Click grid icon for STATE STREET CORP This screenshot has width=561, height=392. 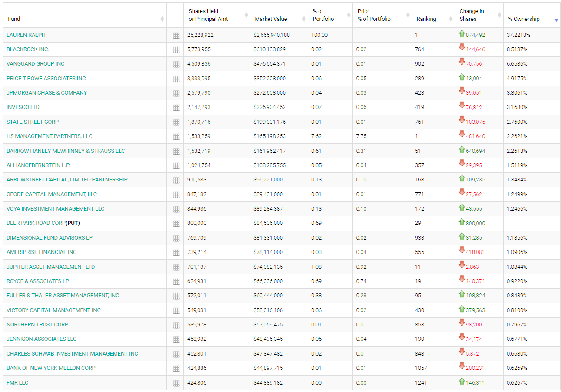pyautogui.click(x=176, y=122)
